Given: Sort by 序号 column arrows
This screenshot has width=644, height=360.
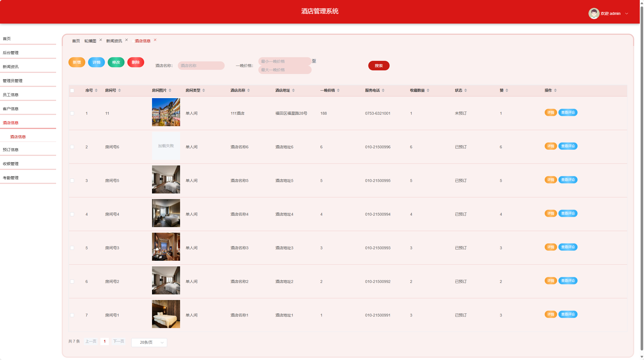Looking at the screenshot, I should pos(96,90).
